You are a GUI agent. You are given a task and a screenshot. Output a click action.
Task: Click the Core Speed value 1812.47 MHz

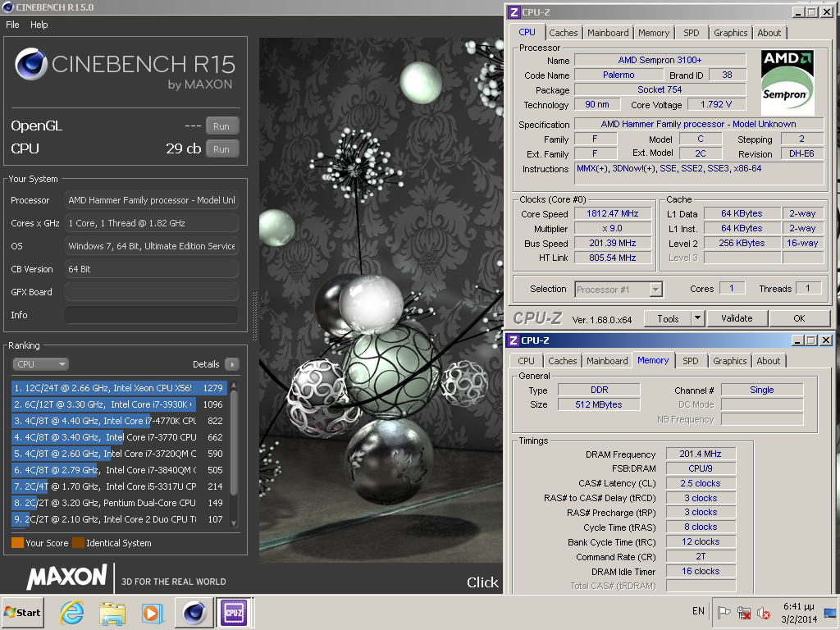pyautogui.click(x=613, y=214)
